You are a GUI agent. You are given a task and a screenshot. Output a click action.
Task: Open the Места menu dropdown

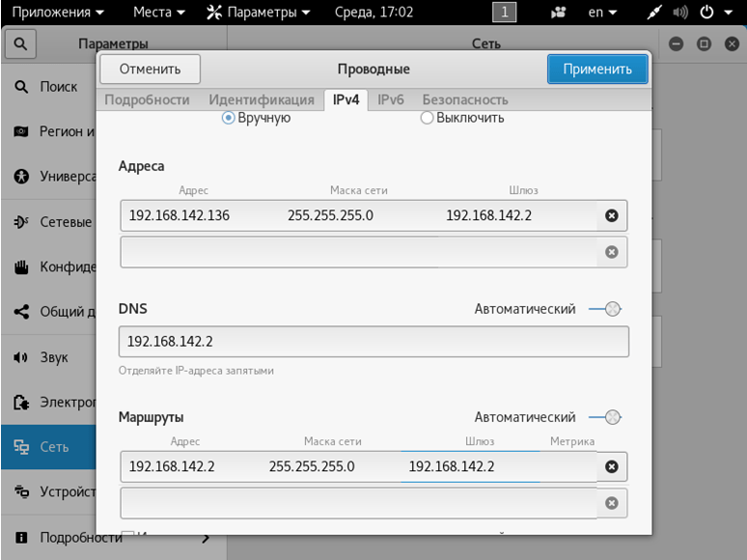point(159,13)
